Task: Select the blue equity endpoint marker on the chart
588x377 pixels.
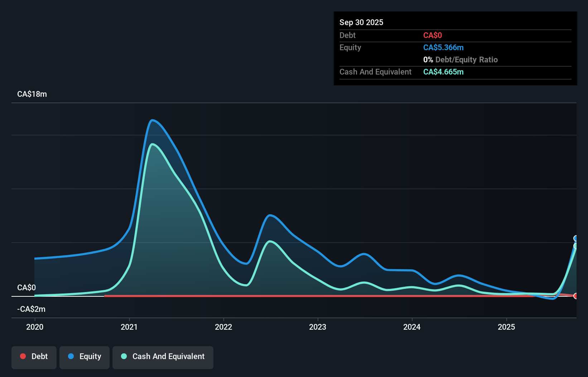Action: click(576, 238)
